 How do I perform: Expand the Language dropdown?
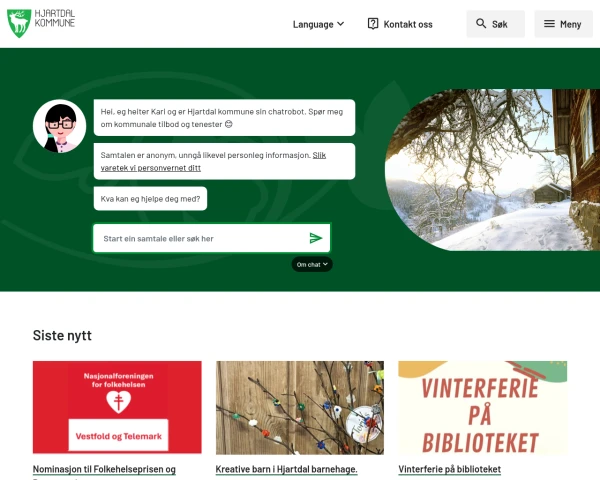(318, 24)
